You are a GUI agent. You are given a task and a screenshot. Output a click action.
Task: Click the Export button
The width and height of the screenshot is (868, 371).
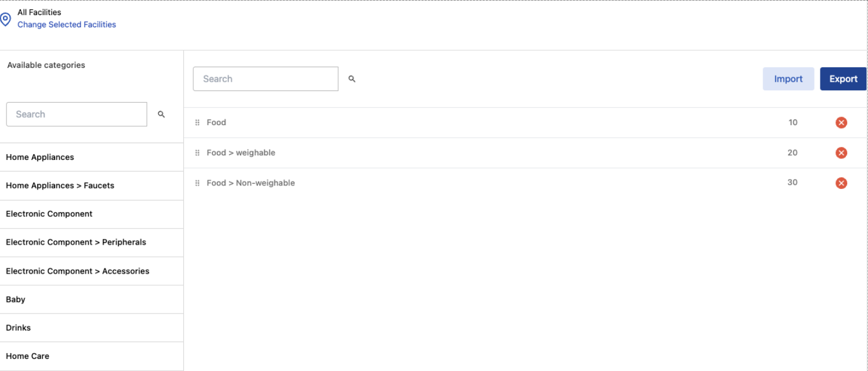point(843,78)
